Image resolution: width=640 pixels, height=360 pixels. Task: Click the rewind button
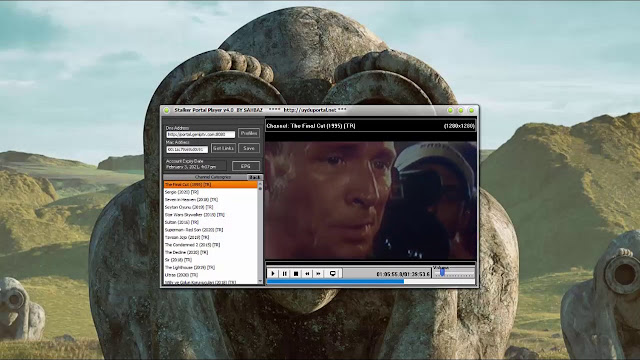pos(307,273)
